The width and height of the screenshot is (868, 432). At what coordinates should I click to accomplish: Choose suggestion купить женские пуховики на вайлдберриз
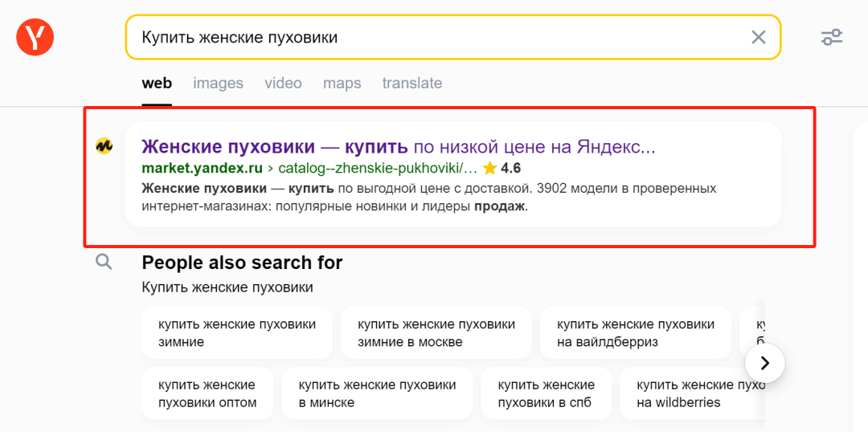(x=635, y=333)
